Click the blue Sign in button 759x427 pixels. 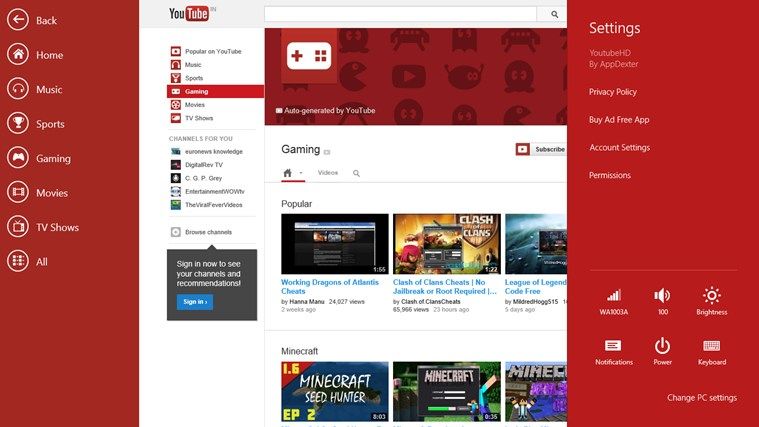coord(195,302)
